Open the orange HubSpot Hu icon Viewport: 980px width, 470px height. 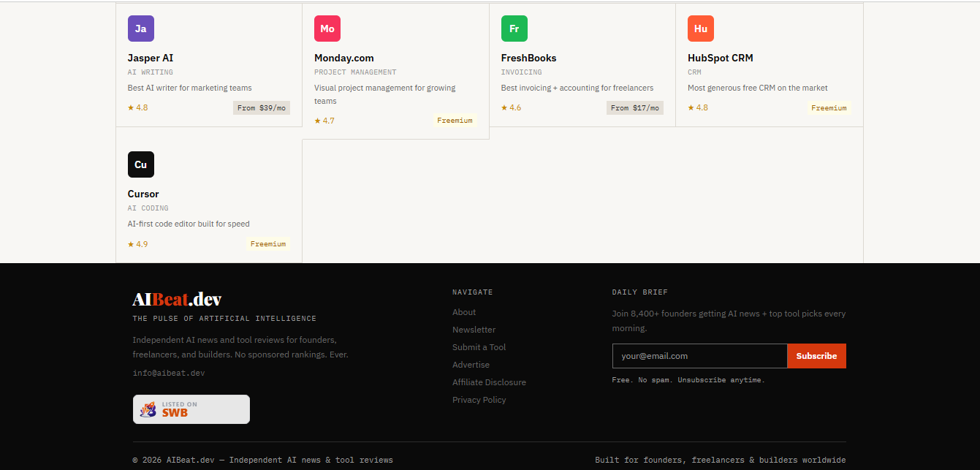(x=701, y=29)
